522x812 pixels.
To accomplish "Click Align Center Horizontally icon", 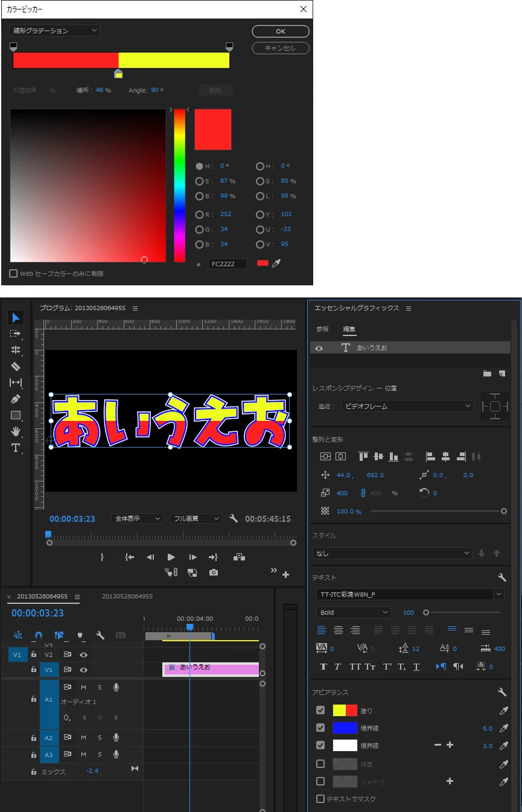I will [446, 457].
